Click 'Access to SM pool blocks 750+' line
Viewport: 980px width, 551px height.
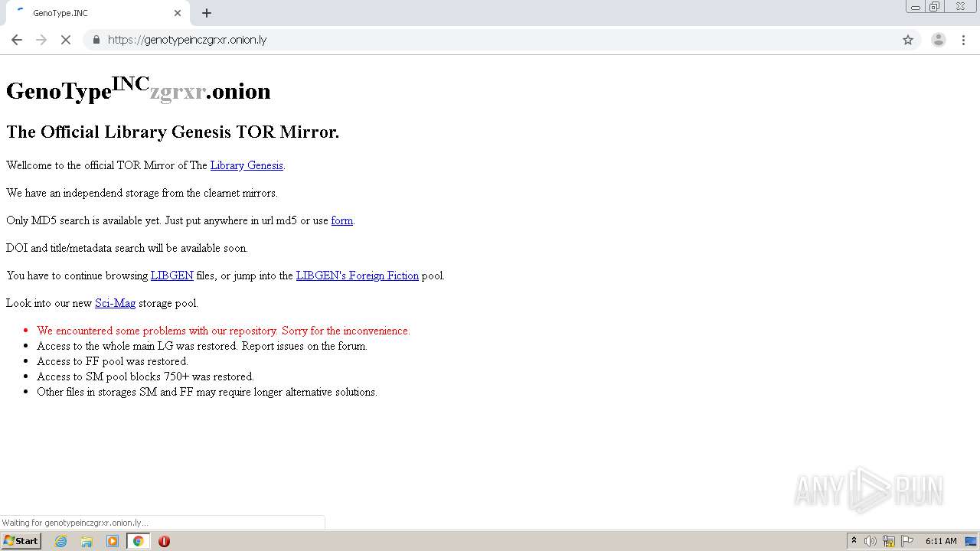145,377
